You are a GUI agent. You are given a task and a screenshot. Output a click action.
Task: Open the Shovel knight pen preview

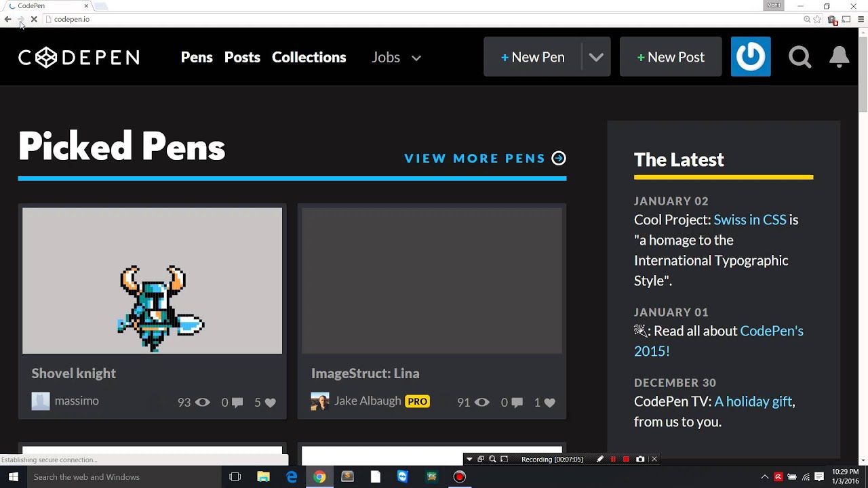click(x=152, y=281)
